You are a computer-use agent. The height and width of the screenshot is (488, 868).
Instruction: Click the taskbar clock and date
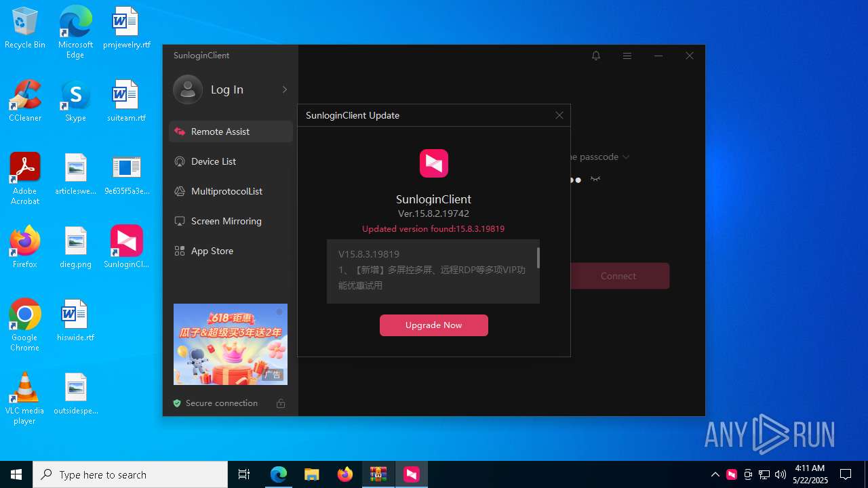click(x=810, y=474)
